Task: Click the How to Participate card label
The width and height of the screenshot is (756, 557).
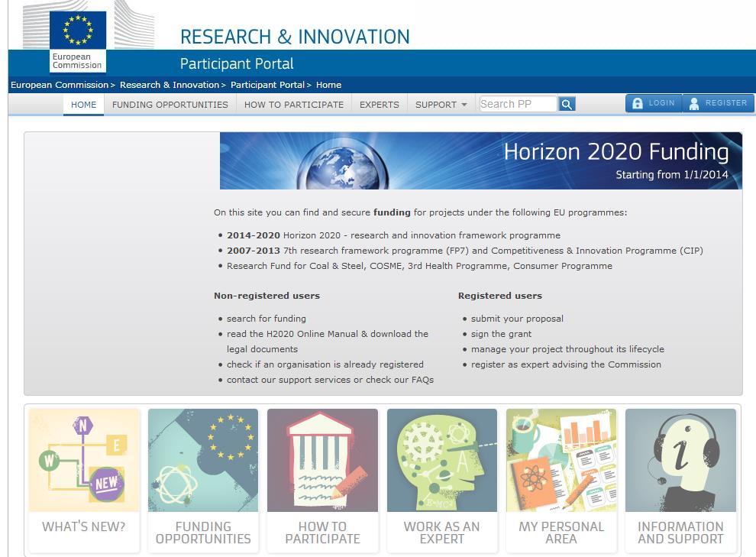Action: coord(322,533)
